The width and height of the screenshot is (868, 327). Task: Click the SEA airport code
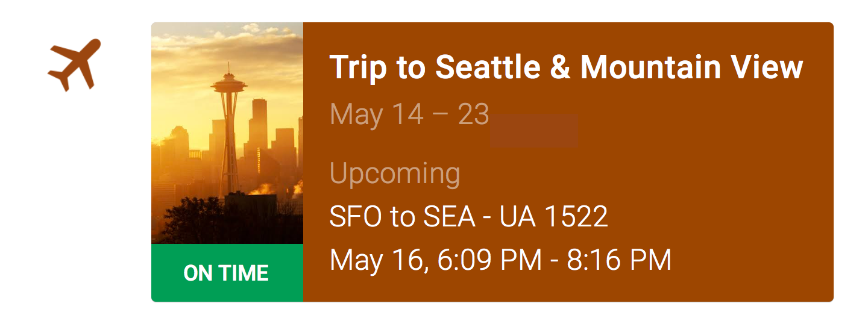click(x=448, y=217)
